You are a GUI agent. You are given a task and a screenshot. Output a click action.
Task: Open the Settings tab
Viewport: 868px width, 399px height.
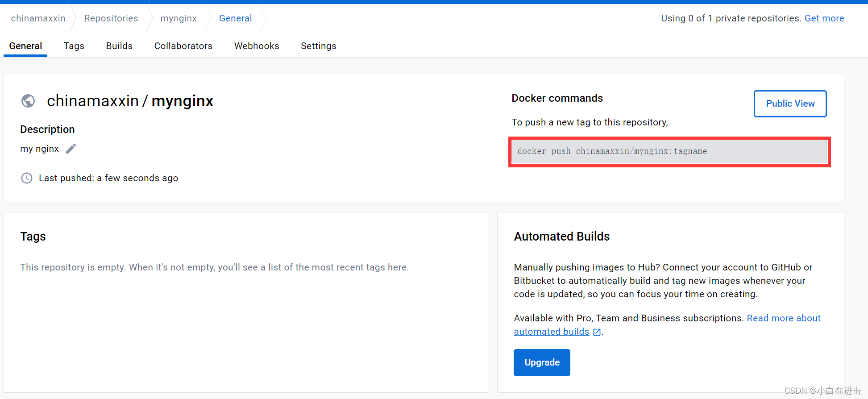[319, 46]
